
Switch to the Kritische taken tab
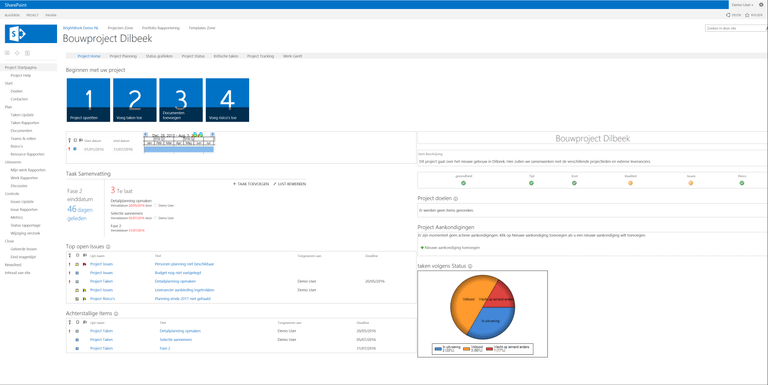coord(226,56)
